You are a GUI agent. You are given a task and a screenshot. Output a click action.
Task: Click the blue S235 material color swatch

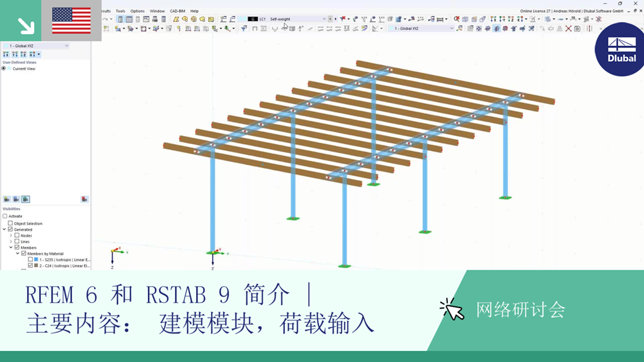click(36, 259)
